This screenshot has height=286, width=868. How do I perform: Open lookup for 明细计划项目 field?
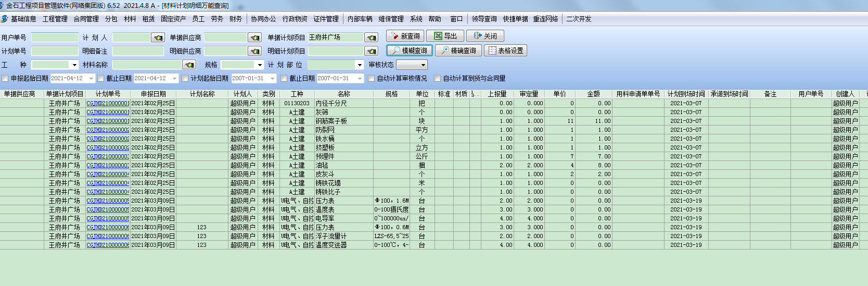pyautogui.click(x=371, y=51)
